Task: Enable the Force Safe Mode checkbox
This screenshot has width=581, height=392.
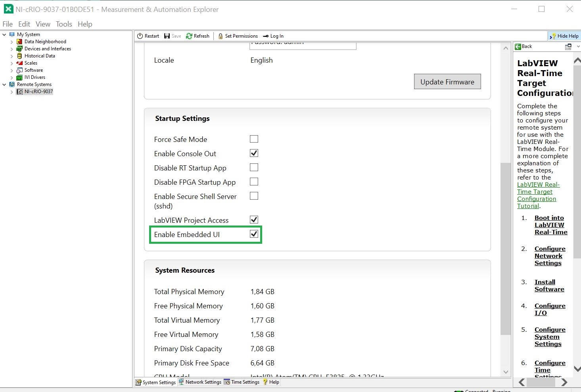Action: [254, 139]
